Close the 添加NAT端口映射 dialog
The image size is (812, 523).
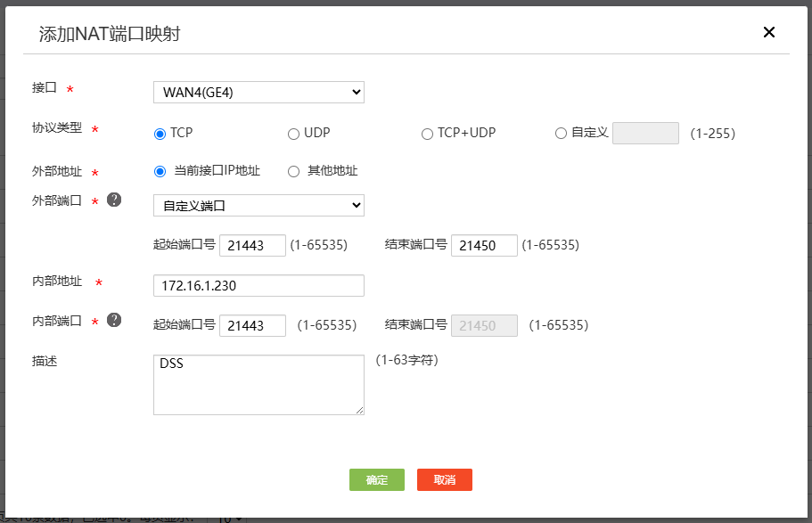pyautogui.click(x=769, y=33)
